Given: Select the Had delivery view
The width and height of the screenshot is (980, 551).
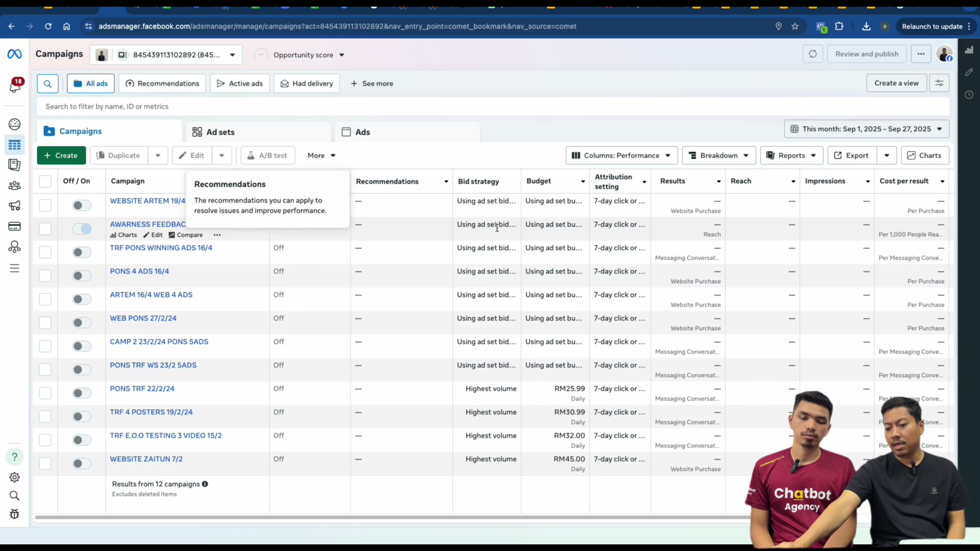Looking at the screenshot, I should (x=307, y=84).
